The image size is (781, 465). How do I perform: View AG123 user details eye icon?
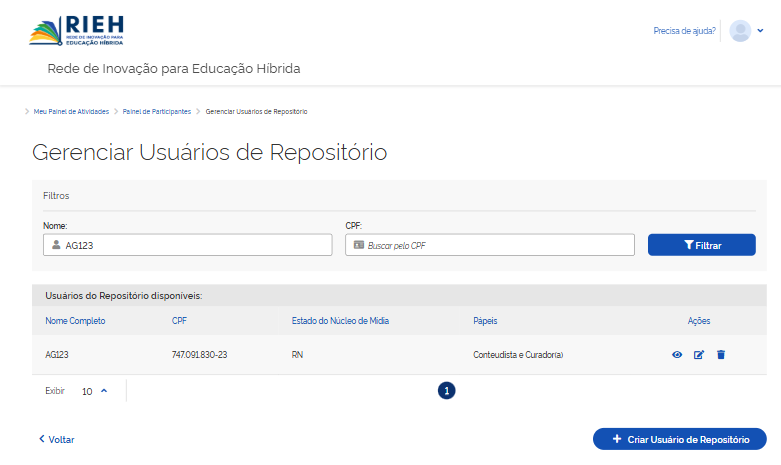click(677, 354)
